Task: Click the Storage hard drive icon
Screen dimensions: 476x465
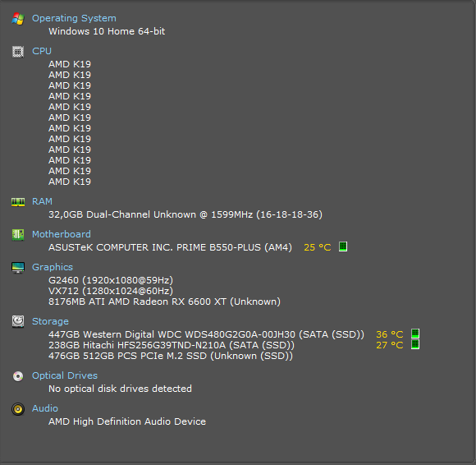Action: click(18, 321)
